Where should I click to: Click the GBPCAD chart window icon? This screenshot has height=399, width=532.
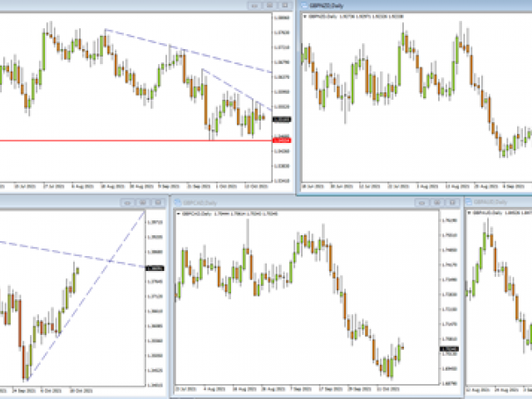pos(178,202)
